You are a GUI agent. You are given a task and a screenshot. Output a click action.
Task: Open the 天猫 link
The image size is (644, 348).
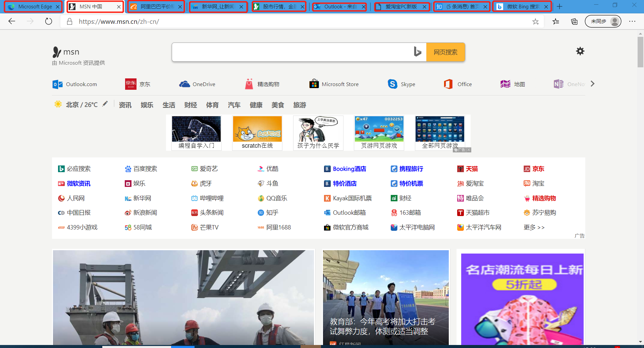[x=468, y=169]
